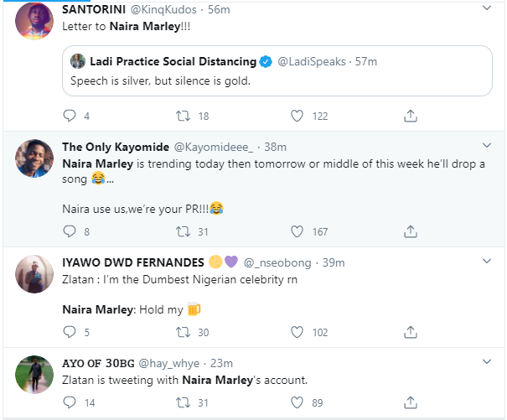The image size is (507, 420).
Task: Like The Only Kayomide's tweet with 167 likes
Action: (x=297, y=231)
